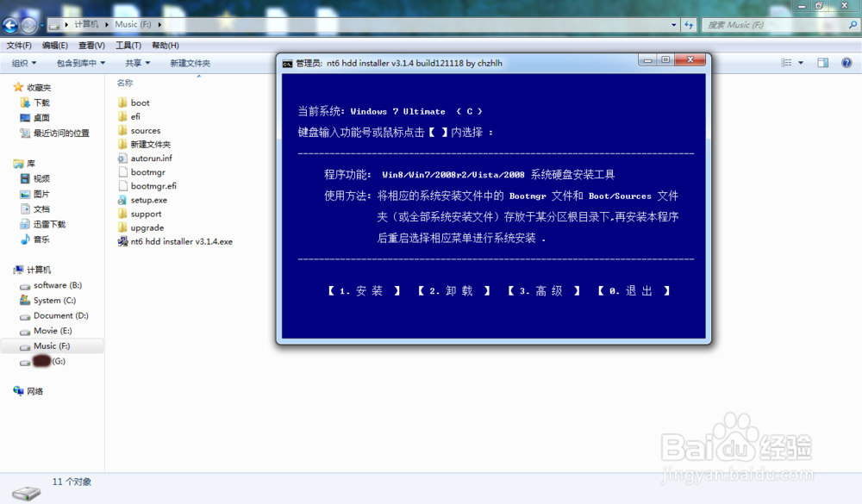Open 帮助(H) menu
Viewport: 862px width, 504px height.
click(x=165, y=46)
